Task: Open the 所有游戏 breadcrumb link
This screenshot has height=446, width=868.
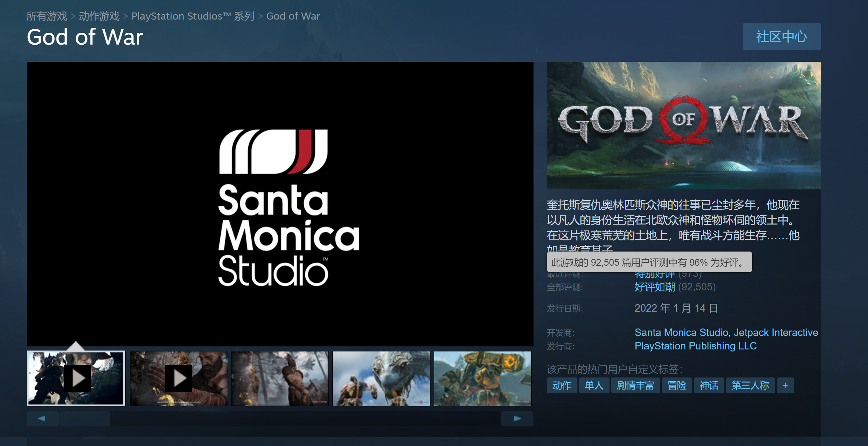Action: (47, 16)
